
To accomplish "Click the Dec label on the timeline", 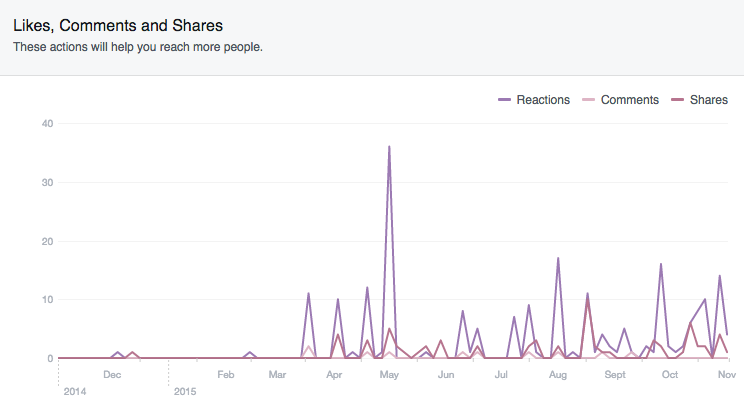I will point(112,375).
